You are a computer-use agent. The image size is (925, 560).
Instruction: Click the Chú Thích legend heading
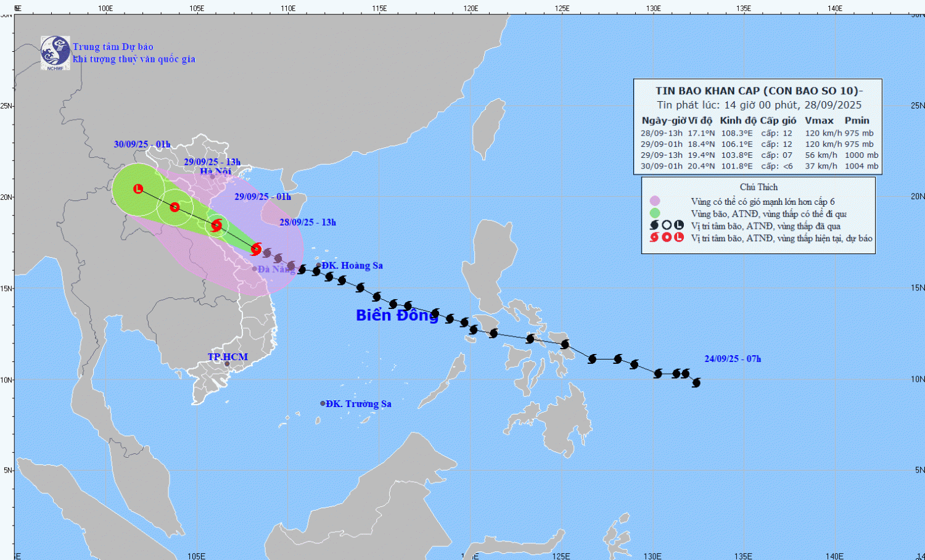tap(758, 187)
